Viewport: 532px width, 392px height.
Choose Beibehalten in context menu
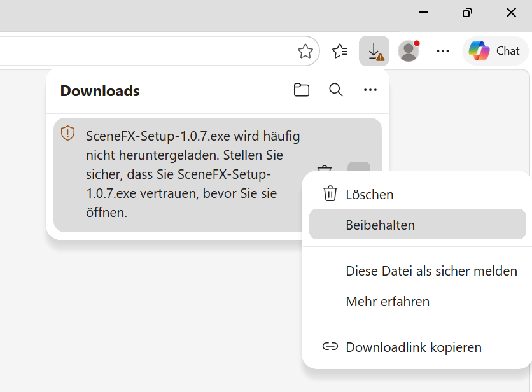pos(417,225)
